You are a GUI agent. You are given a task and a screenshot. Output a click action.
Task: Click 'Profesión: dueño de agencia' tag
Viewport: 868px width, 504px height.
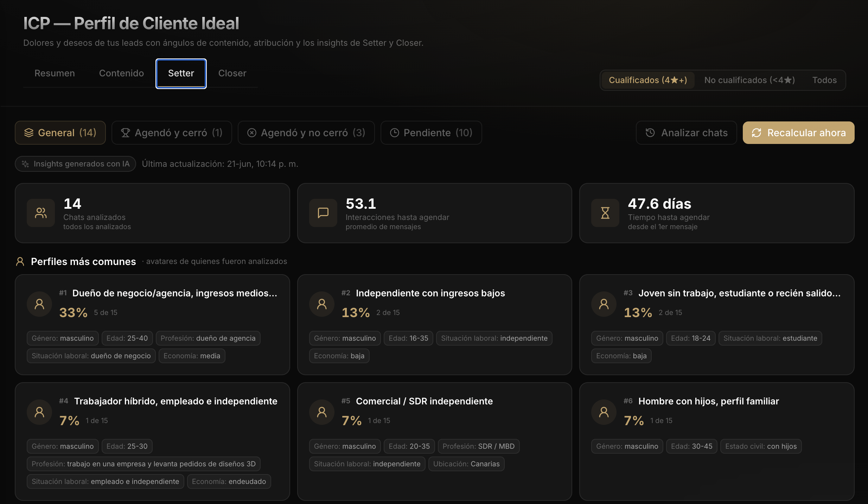click(x=208, y=338)
